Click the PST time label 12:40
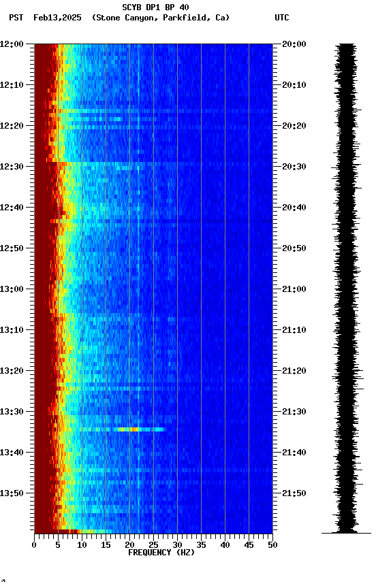 [x=12, y=208]
